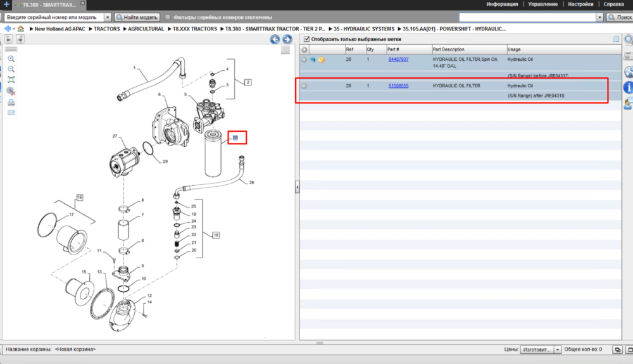Close the T8.380 - SMARTTRAX tab
This screenshot has width=633, height=364.
(x=82, y=3)
